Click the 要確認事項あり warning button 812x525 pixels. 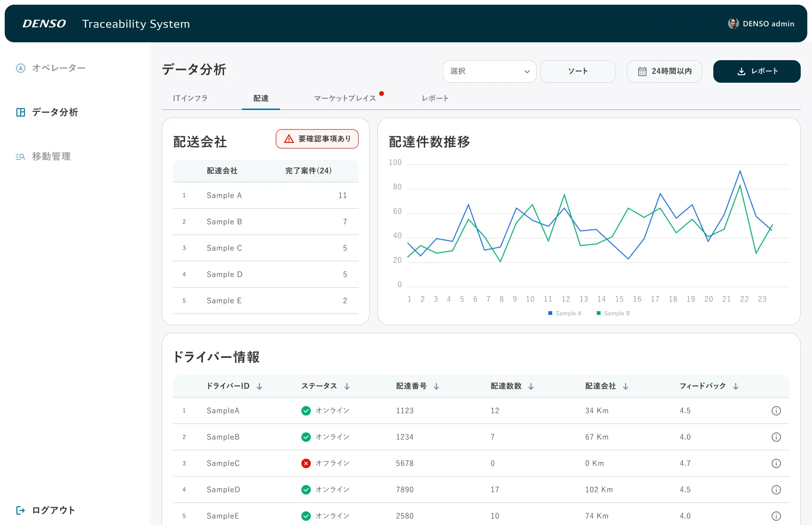[x=317, y=139]
